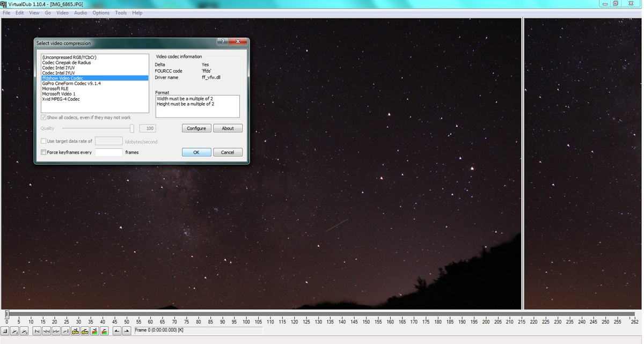Select Microsoft RLE codec
The width and height of the screenshot is (644, 344).
click(x=95, y=89)
